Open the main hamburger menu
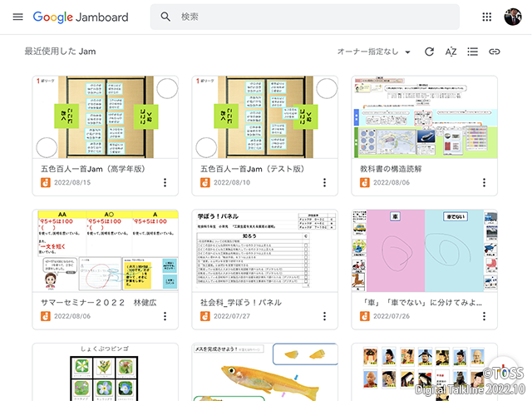This screenshot has width=532, height=401. [17, 17]
